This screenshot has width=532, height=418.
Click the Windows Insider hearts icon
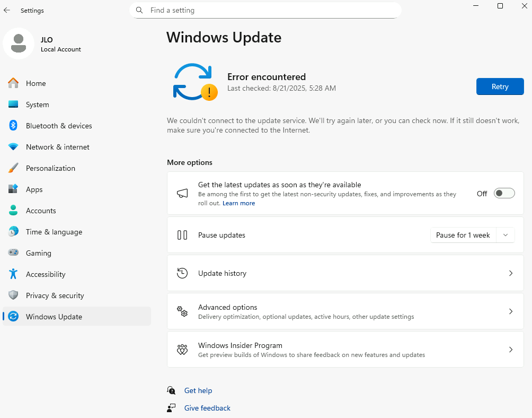click(182, 350)
